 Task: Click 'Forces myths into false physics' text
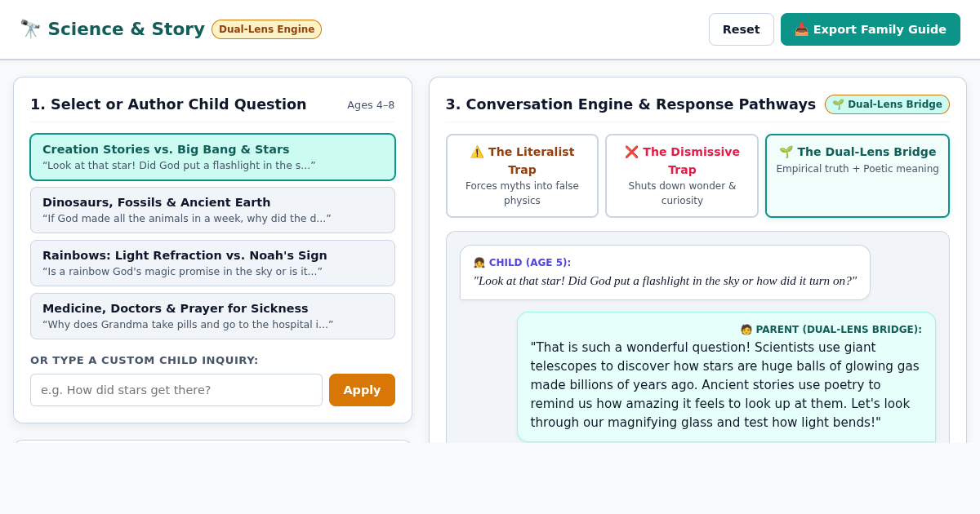[x=522, y=193]
